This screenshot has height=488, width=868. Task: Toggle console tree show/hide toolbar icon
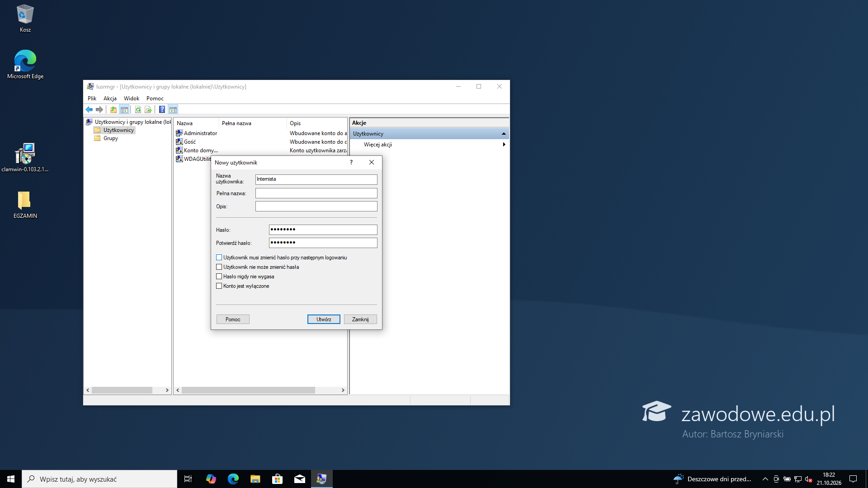124,110
